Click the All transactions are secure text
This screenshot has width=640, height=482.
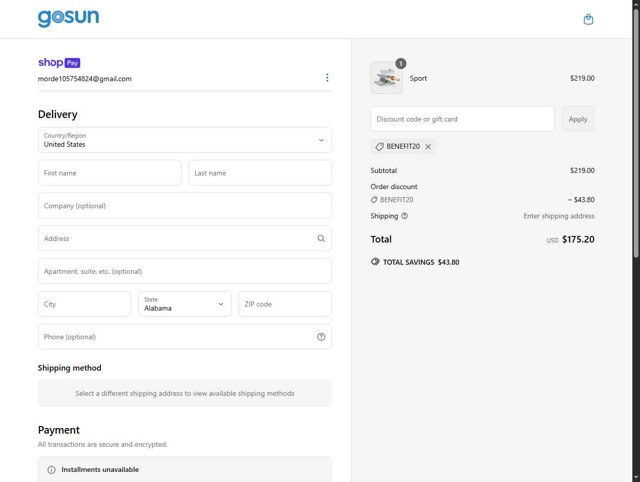coord(102,444)
